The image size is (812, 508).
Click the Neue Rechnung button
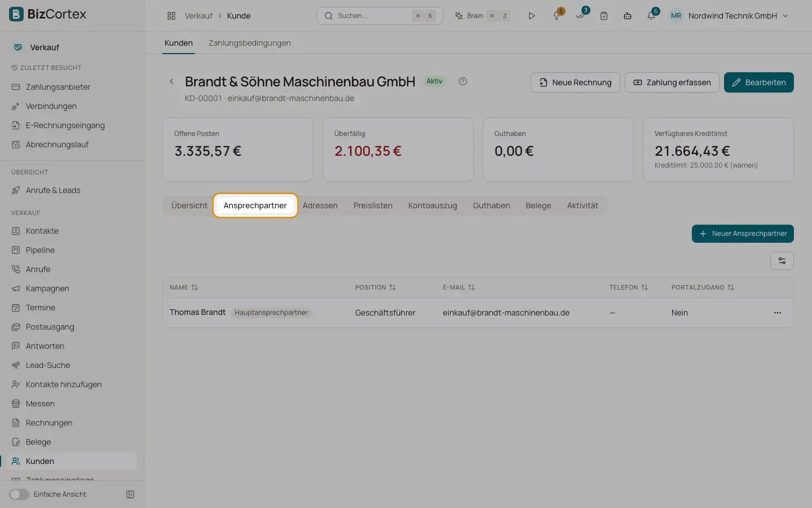pos(575,82)
